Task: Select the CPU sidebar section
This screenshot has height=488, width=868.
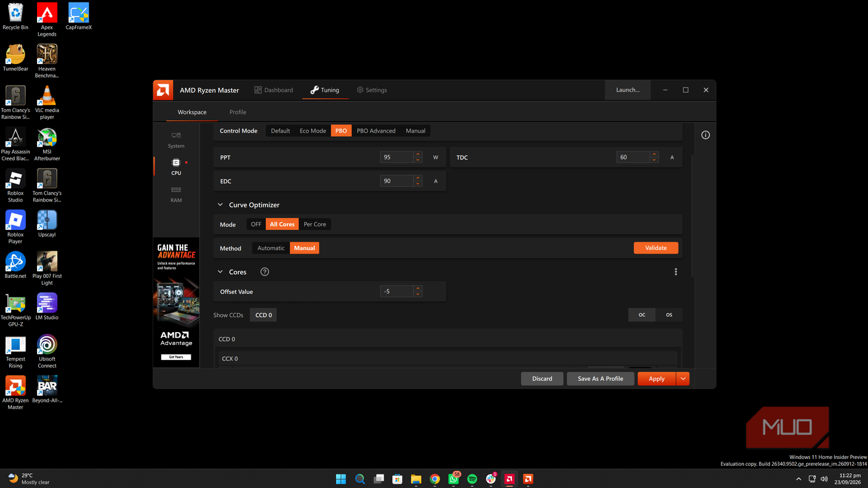Action: click(176, 166)
